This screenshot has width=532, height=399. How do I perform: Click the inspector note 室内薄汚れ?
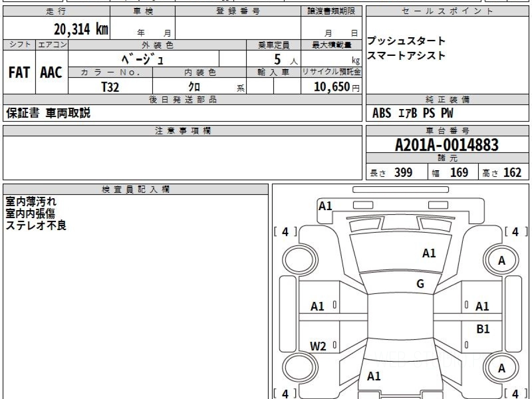pyautogui.click(x=31, y=202)
